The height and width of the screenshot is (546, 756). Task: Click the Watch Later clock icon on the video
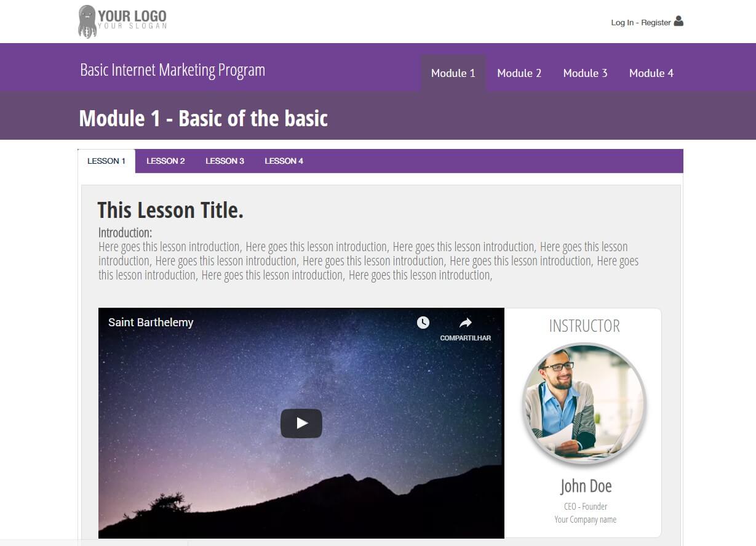pos(423,323)
